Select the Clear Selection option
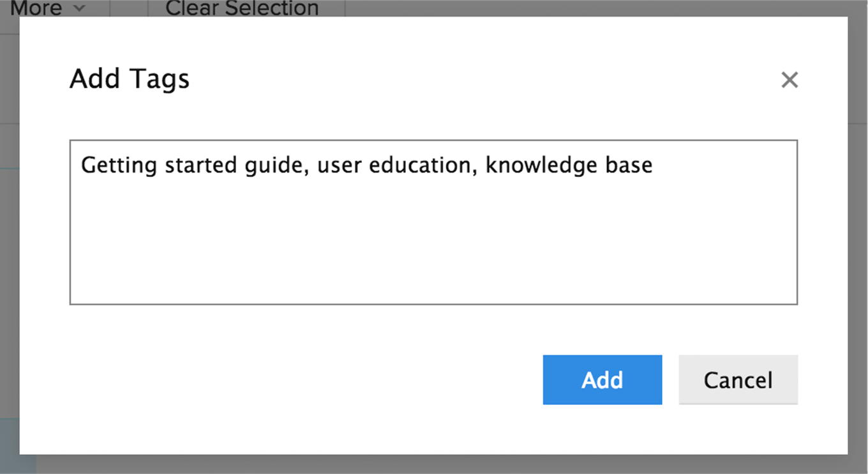The height and width of the screenshot is (474, 868). pyautogui.click(x=242, y=8)
